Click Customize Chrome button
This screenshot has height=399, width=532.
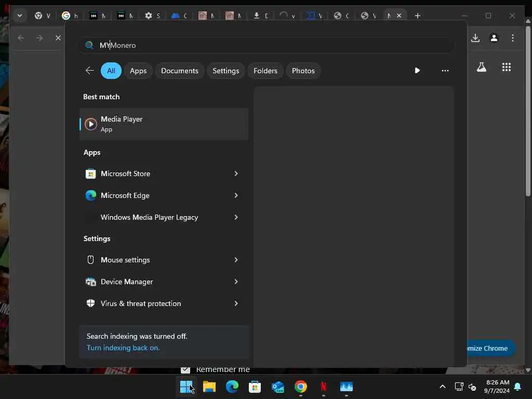click(491, 349)
